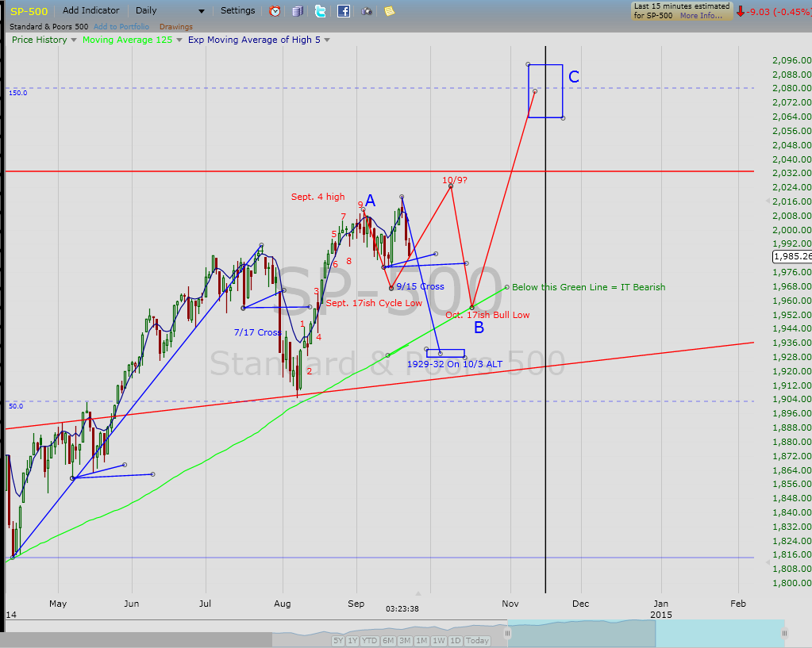
Task: Click the red down-arrow price change indicator
Action: [741, 11]
